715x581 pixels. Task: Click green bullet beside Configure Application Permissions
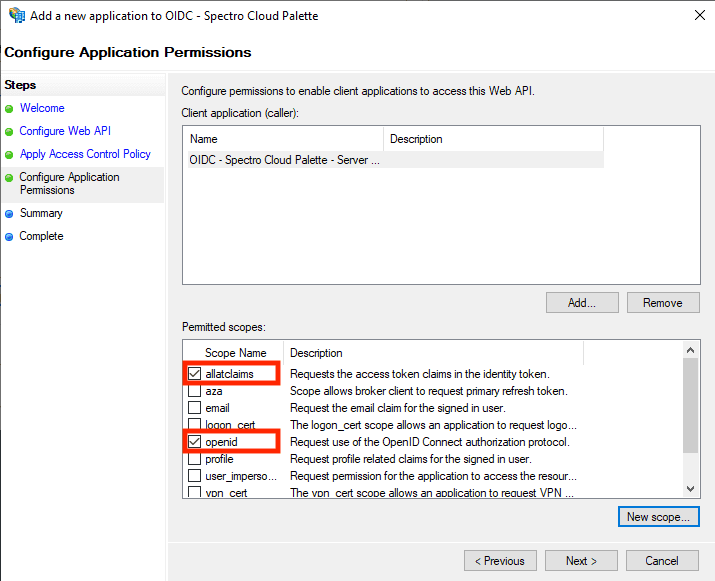9,177
